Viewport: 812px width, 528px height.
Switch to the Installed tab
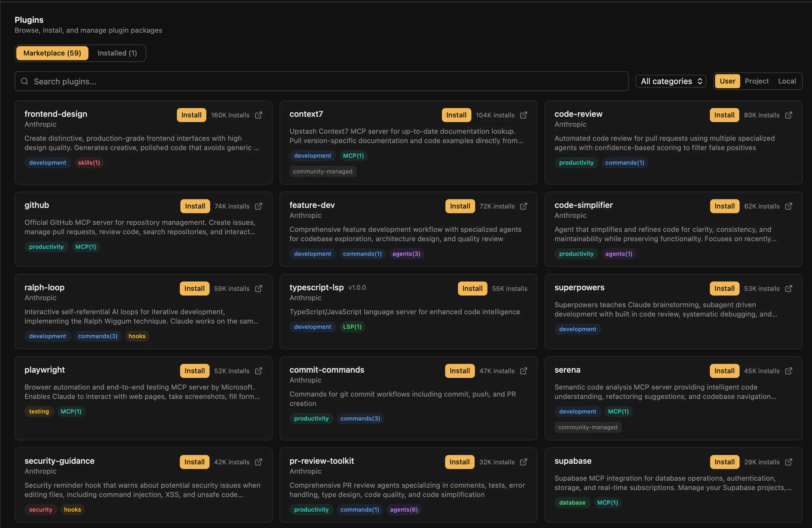pos(117,53)
